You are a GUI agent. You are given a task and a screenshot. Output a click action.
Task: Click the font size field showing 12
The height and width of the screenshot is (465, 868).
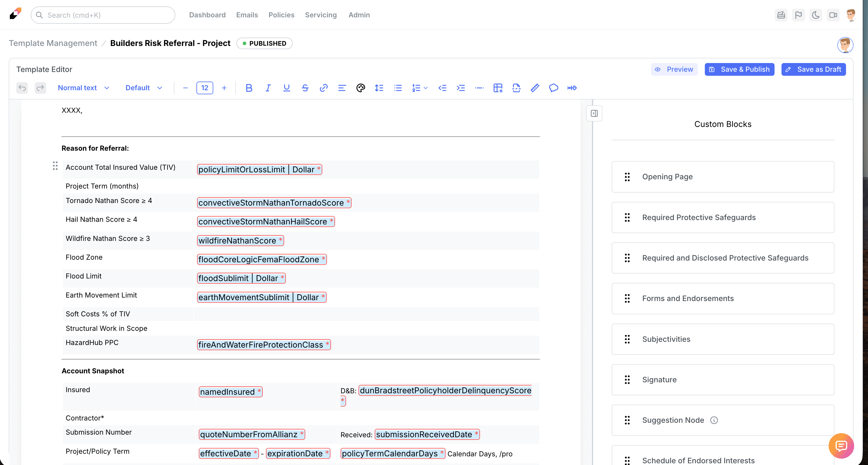pos(205,88)
